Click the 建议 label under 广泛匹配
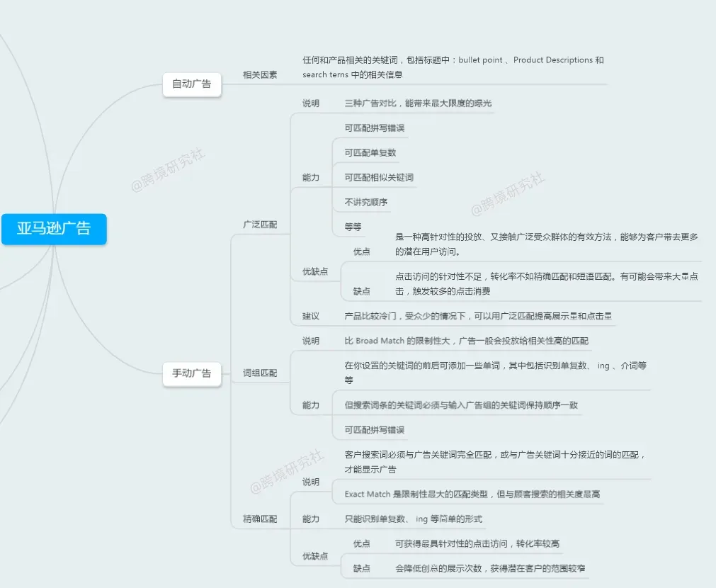The width and height of the screenshot is (716, 588). [310, 316]
